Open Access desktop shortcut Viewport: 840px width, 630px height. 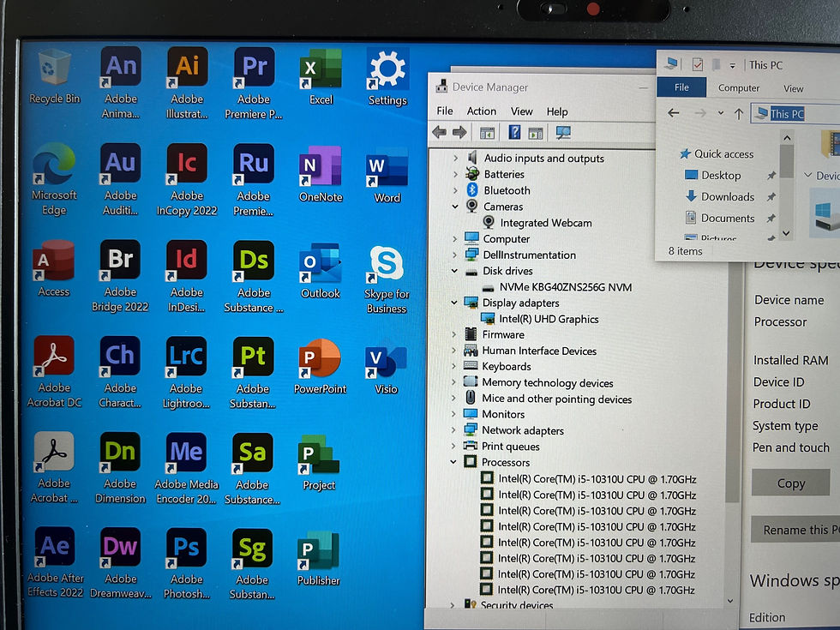click(x=53, y=267)
